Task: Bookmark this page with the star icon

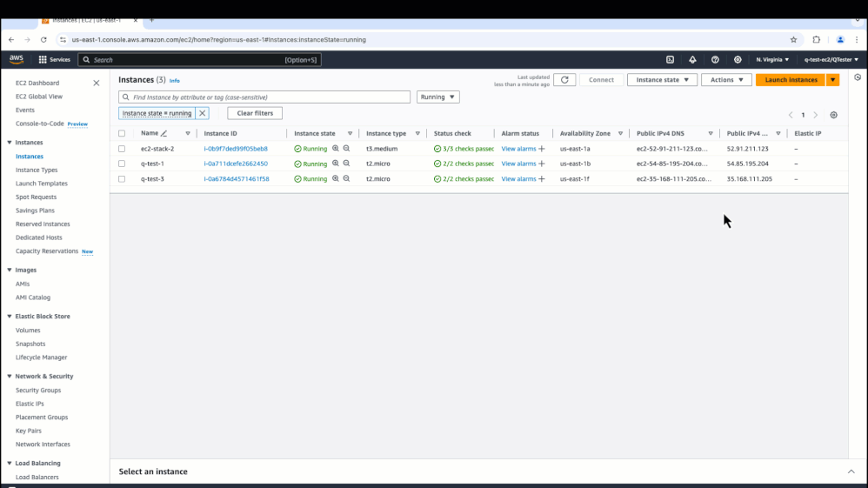Action: pos(793,40)
